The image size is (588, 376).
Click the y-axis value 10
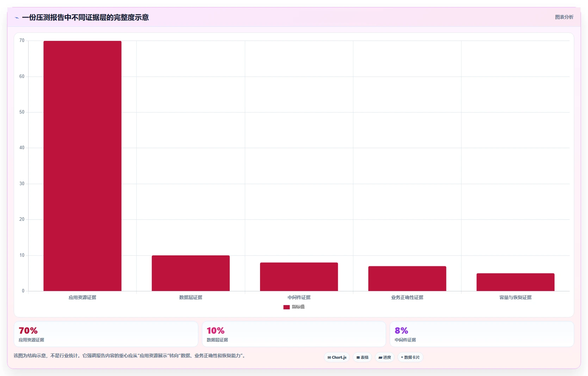[x=22, y=255]
